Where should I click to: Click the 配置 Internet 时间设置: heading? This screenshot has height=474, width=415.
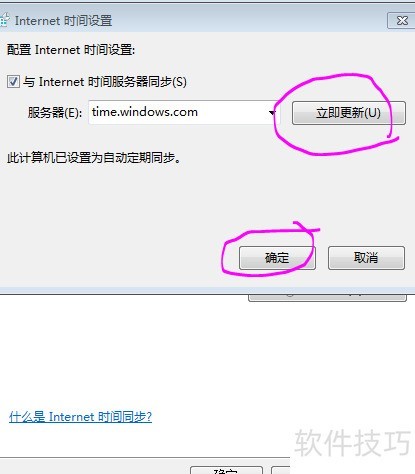(x=71, y=50)
